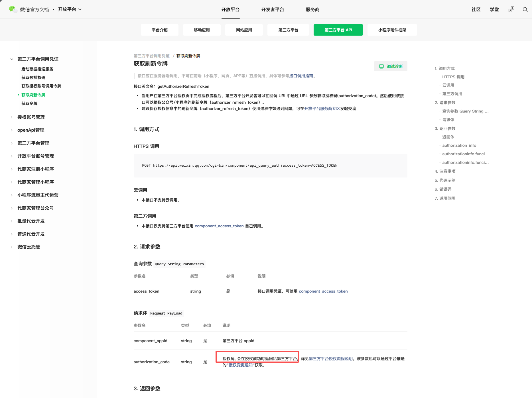The width and height of the screenshot is (532, 398).
Task: Jump to 3. 返回参数 in outline
Action: coord(445,128)
